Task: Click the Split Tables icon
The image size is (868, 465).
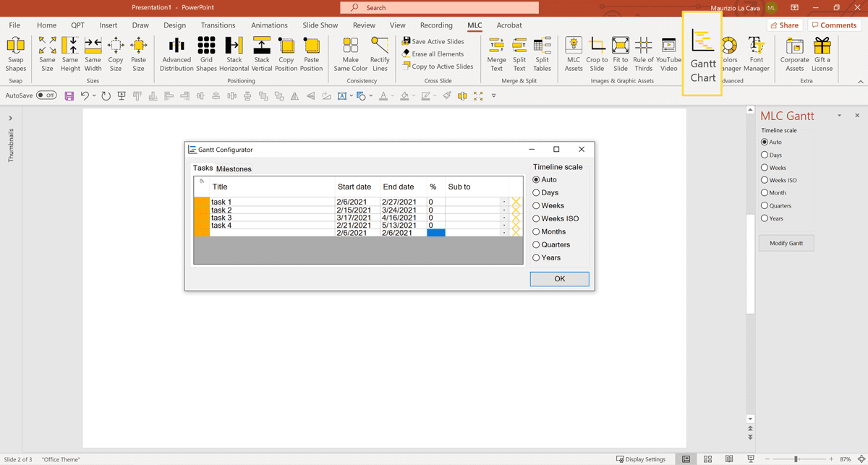Action: [542, 54]
